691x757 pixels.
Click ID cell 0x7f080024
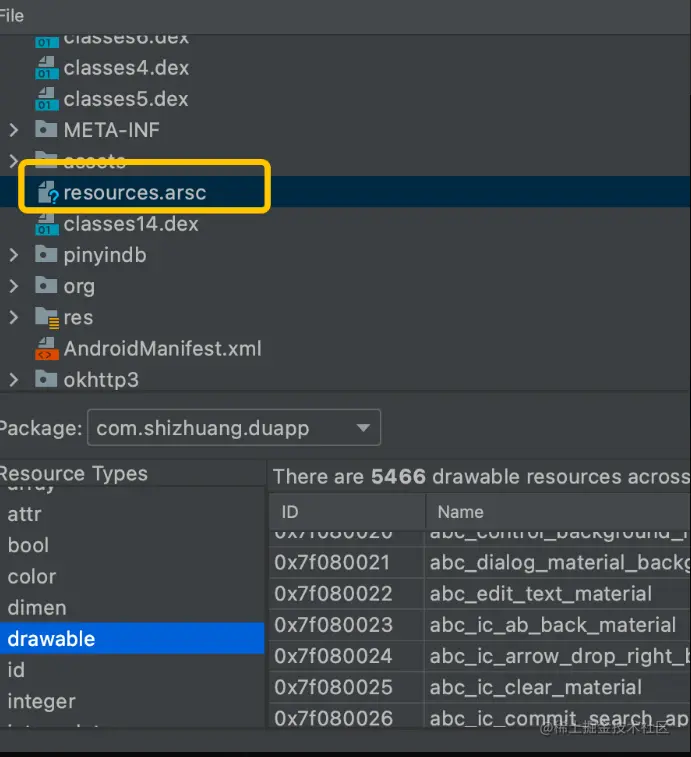347,656
